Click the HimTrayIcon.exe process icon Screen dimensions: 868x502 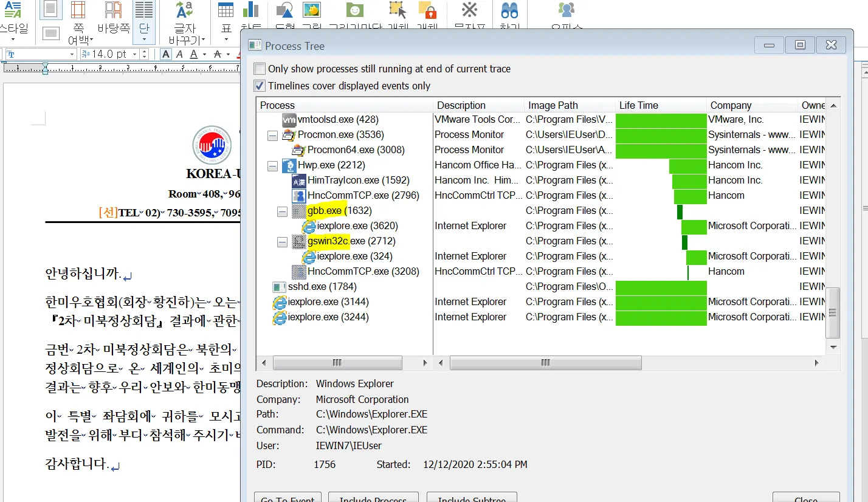pos(298,181)
